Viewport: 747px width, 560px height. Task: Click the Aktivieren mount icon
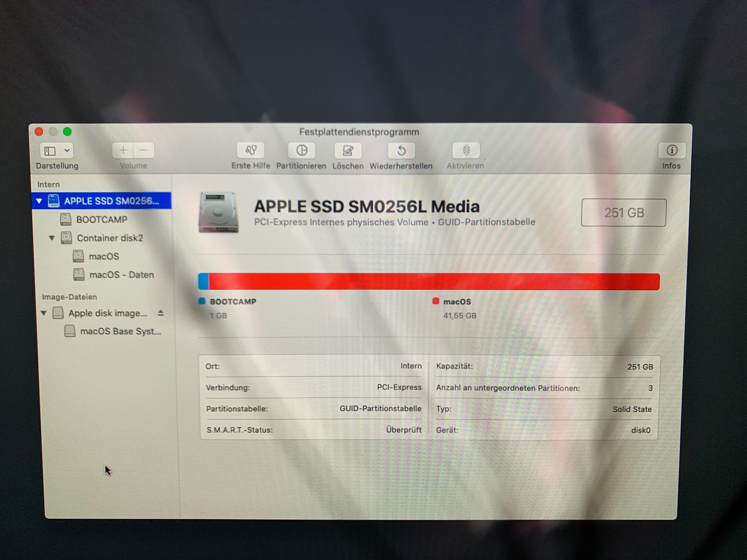point(466,150)
